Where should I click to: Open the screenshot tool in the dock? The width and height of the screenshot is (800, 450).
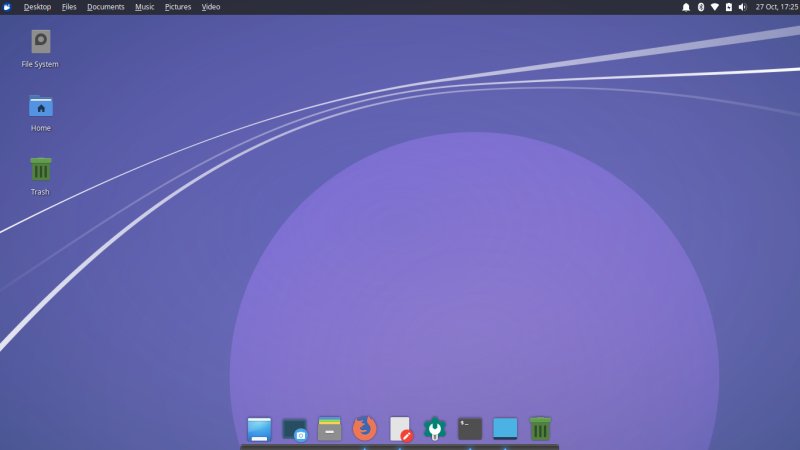(x=294, y=429)
